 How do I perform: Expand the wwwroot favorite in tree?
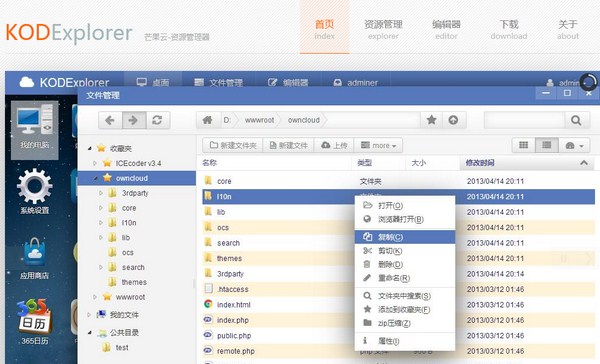coord(95,297)
